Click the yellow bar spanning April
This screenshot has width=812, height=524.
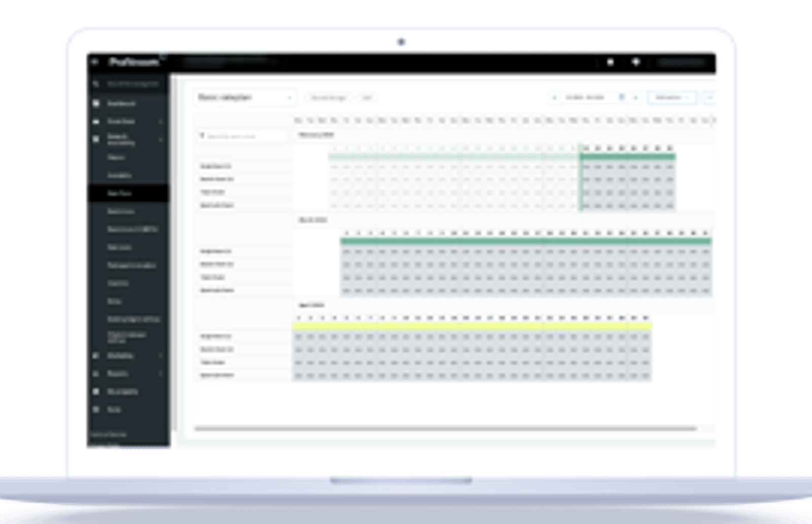(x=472, y=326)
